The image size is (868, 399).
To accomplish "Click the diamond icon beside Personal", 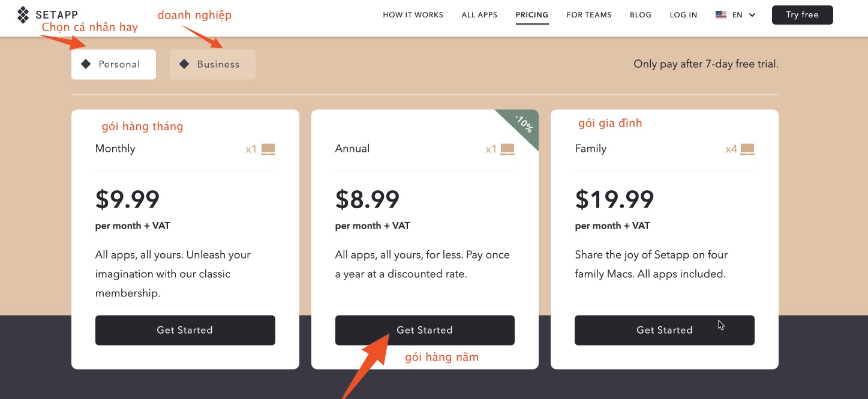I will [x=86, y=64].
